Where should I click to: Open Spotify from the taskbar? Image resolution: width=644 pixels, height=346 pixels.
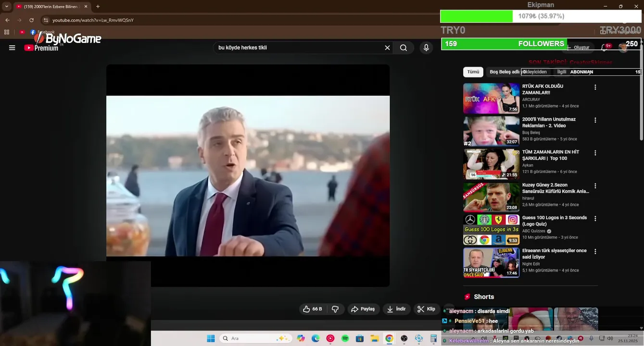345,338
